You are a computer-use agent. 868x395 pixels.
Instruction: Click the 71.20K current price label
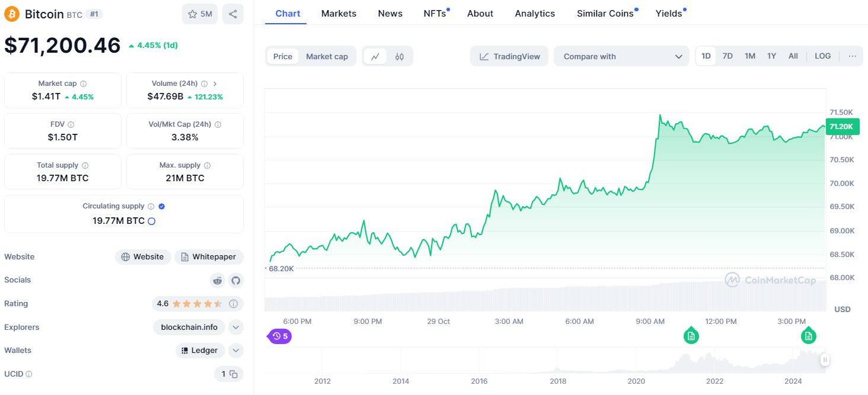(842, 126)
